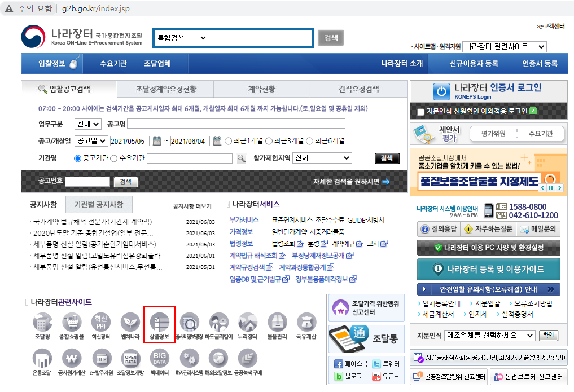Select the 수요기관 radio button in the search form

pyautogui.click(x=114, y=158)
